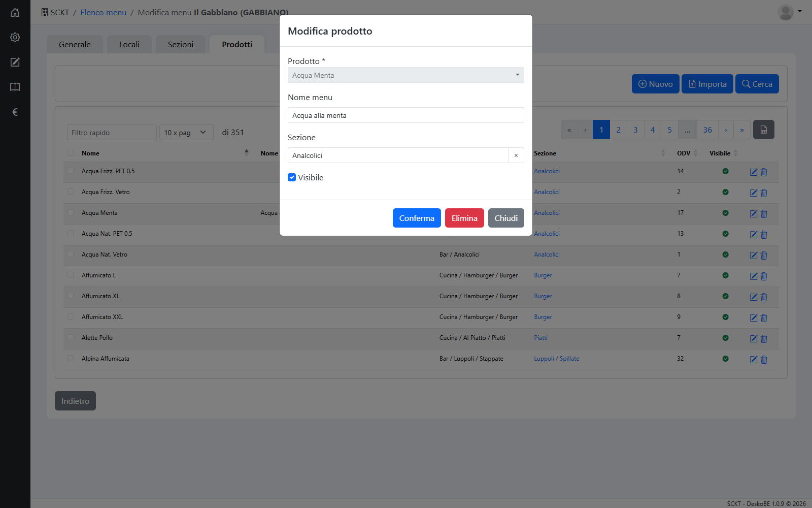
Task: Click the red Elimina button
Action: 464,218
